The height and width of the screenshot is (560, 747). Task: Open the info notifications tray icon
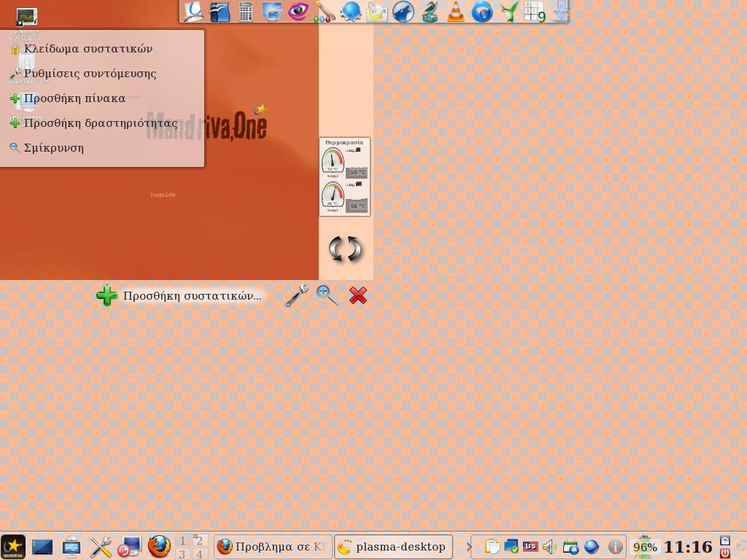[615, 547]
